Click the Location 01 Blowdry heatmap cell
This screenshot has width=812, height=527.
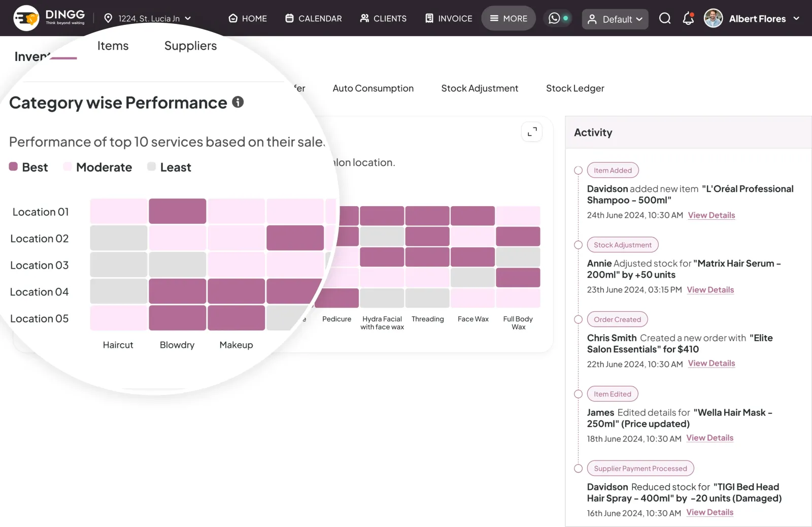(177, 211)
